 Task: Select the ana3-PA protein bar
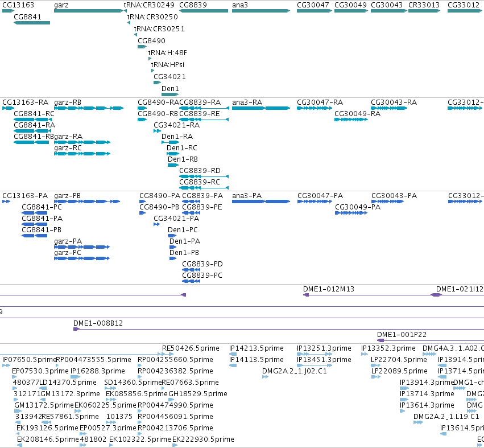click(x=261, y=202)
